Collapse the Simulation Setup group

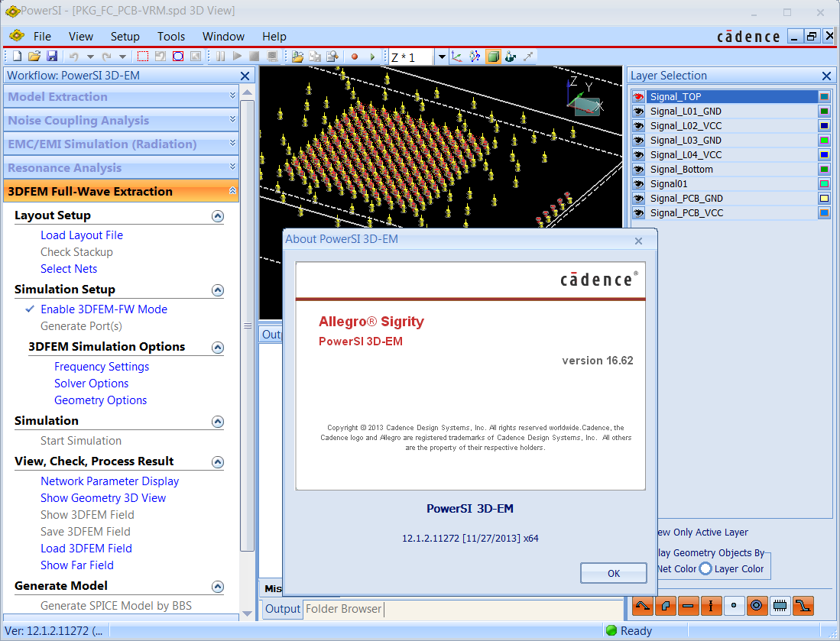(x=218, y=290)
